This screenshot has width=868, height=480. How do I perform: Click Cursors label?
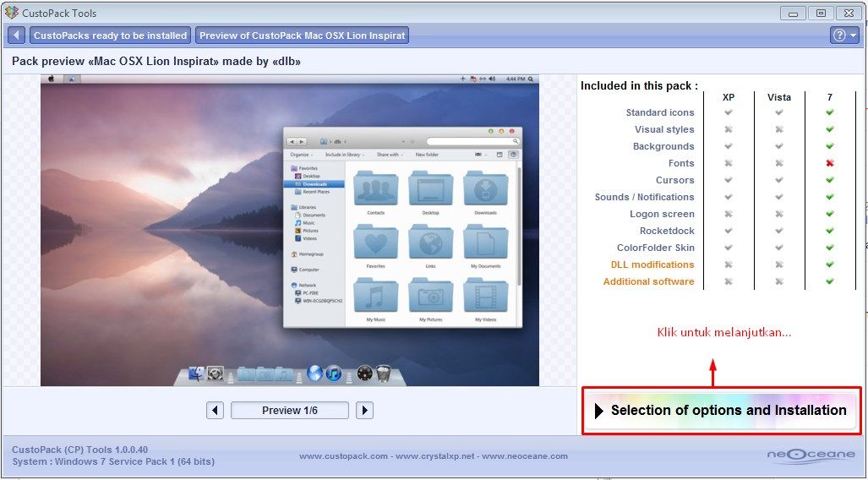674,180
